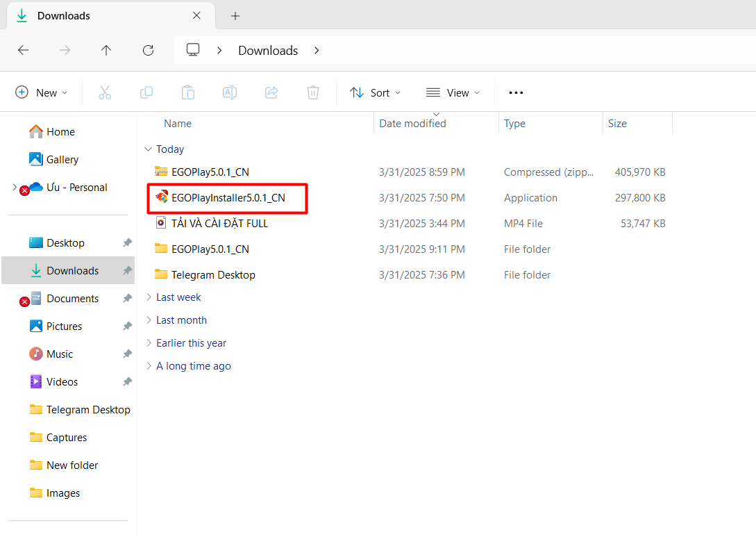
Task: Select the Downloads label in the sidebar
Action: (73, 271)
